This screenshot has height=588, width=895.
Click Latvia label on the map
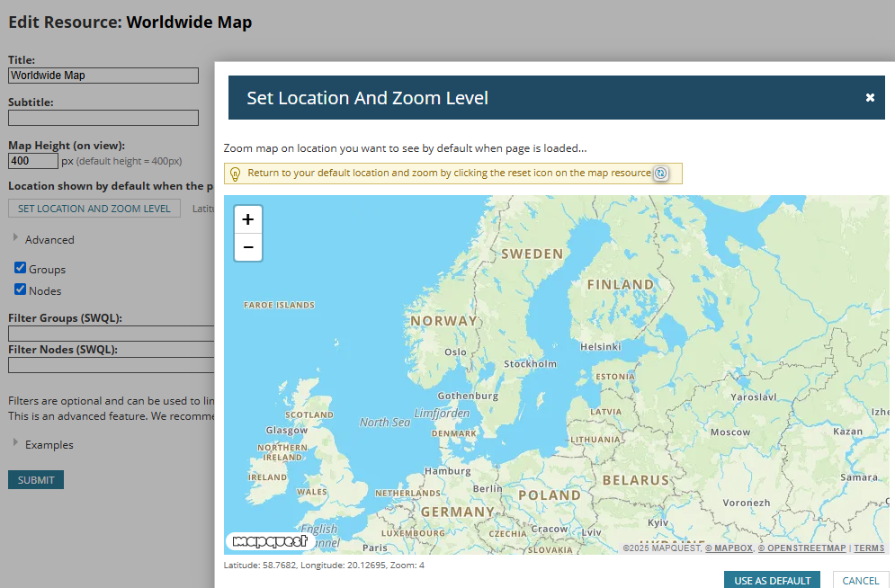tap(605, 412)
